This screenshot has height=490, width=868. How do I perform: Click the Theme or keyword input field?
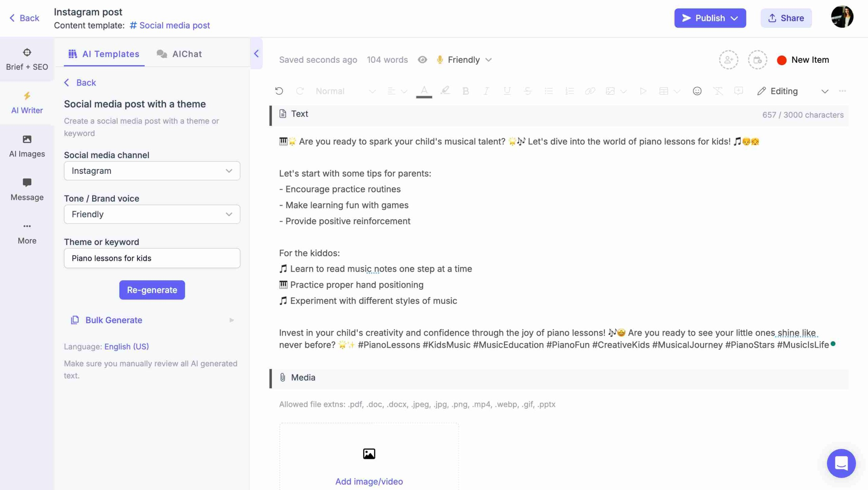(x=152, y=258)
